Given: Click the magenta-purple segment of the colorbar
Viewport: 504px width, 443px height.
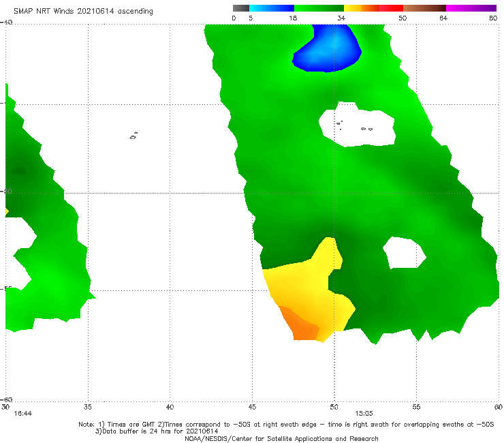Looking at the screenshot, I should click(x=471, y=8).
